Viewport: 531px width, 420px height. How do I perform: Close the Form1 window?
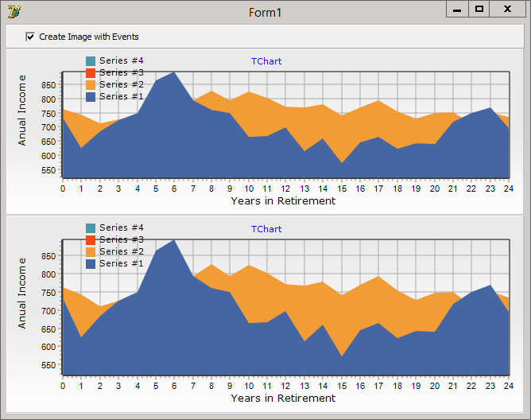[x=507, y=10]
